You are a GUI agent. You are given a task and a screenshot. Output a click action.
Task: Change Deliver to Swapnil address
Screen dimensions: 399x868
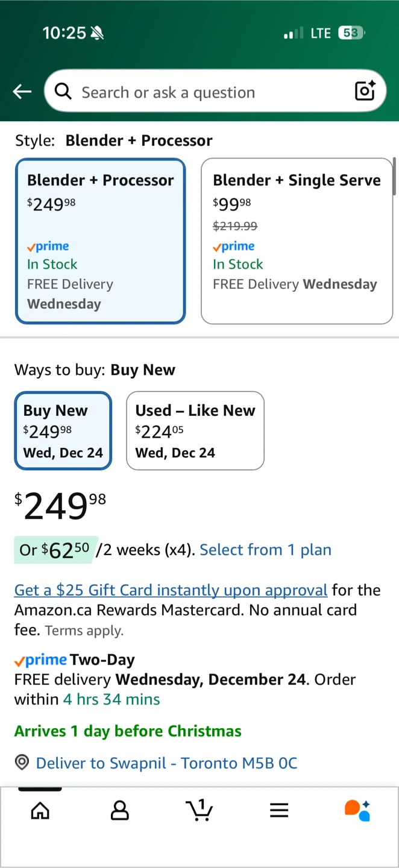[166, 763]
